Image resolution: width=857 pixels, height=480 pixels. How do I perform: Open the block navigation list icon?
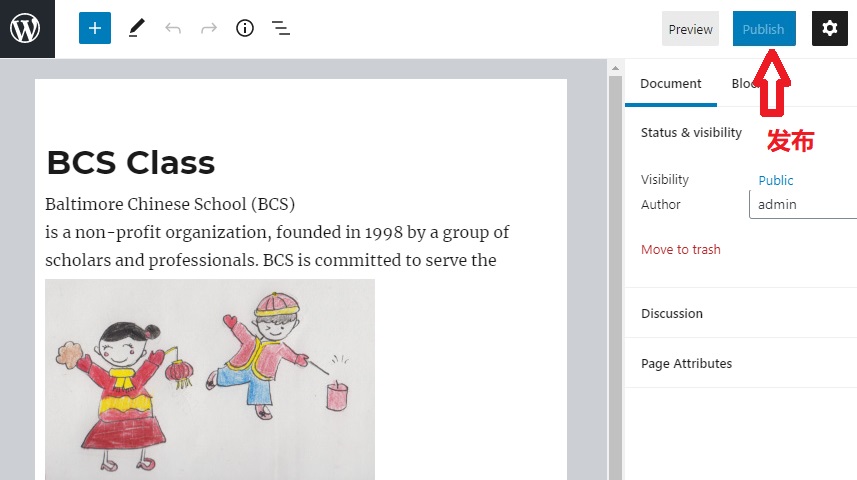(281, 29)
